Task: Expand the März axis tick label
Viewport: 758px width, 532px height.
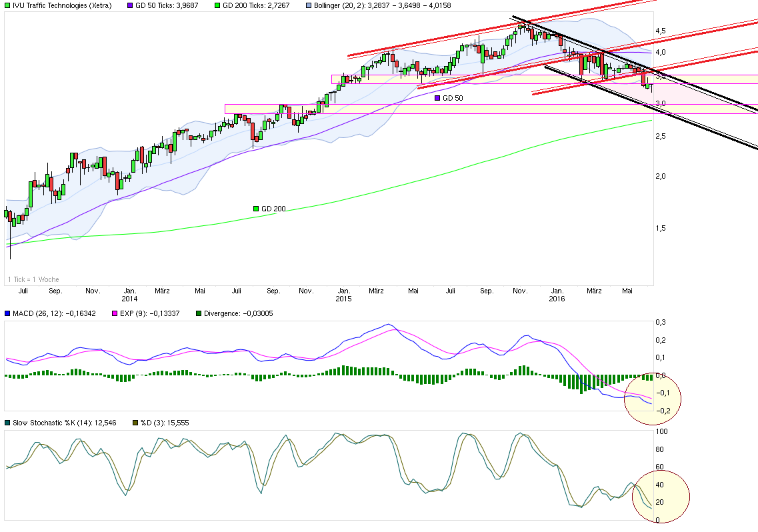Action: [163, 291]
